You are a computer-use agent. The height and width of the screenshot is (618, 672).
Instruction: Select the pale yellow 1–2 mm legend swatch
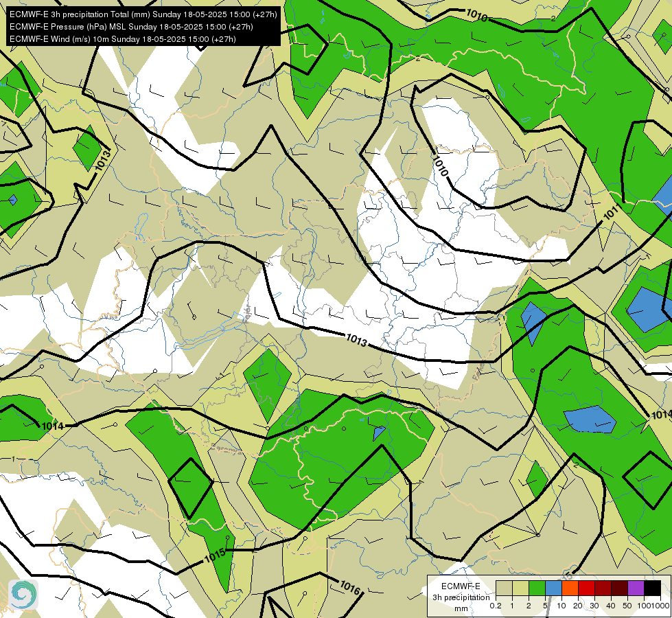coord(521,588)
